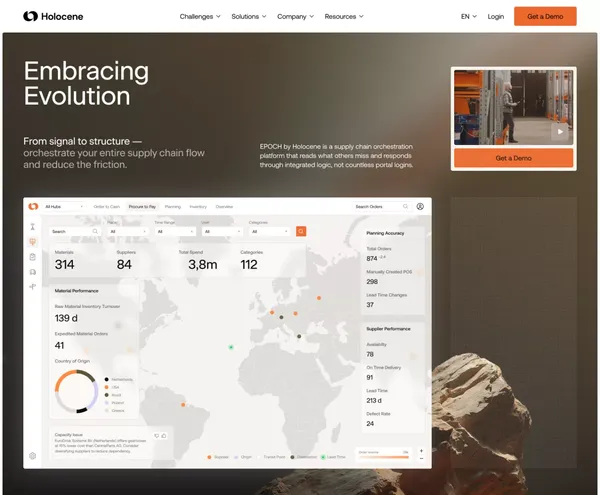
Task: Switch to the Order to Cash tab
Action: click(x=107, y=207)
